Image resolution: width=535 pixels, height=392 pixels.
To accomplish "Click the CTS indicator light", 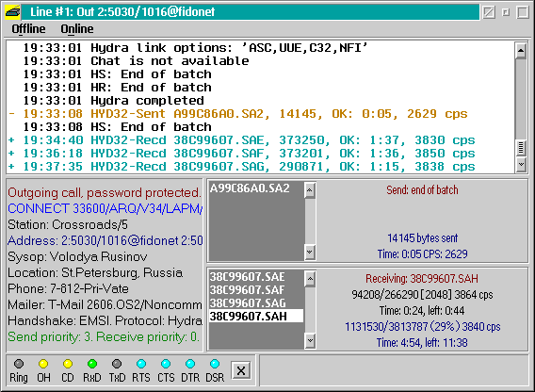I will click(x=166, y=364).
